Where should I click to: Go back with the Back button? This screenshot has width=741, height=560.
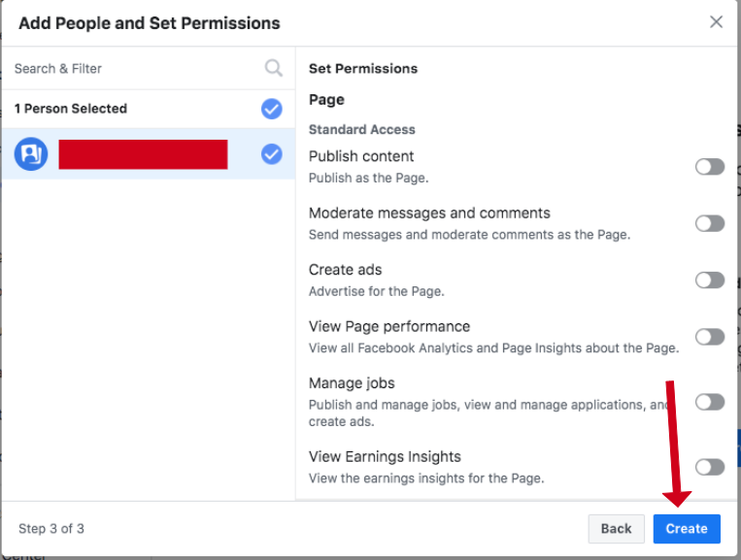coord(617,529)
